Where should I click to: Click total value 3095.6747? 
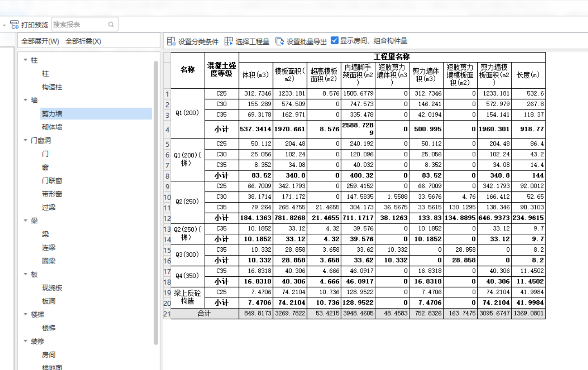click(x=494, y=313)
